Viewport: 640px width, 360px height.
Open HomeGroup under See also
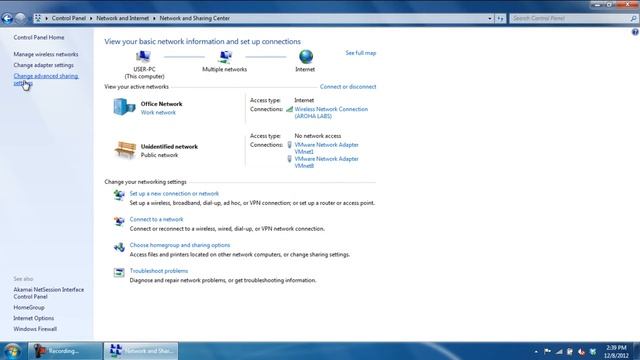29,307
